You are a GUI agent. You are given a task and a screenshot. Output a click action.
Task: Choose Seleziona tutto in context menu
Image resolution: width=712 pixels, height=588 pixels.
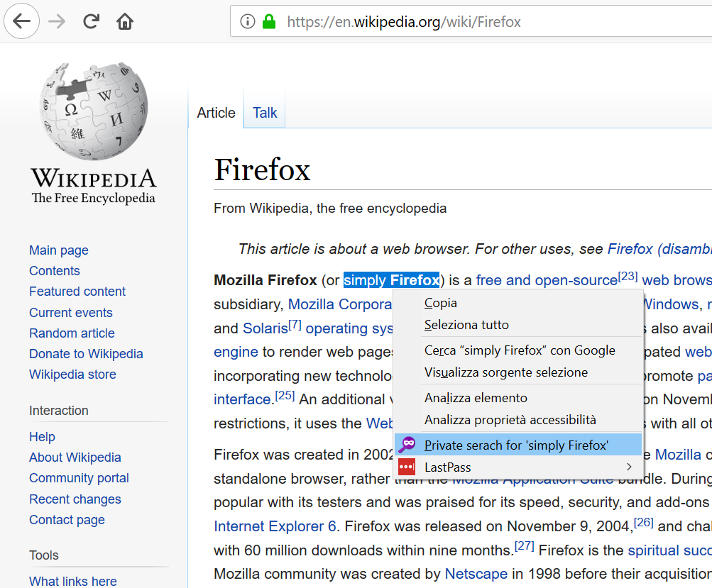coord(518,325)
